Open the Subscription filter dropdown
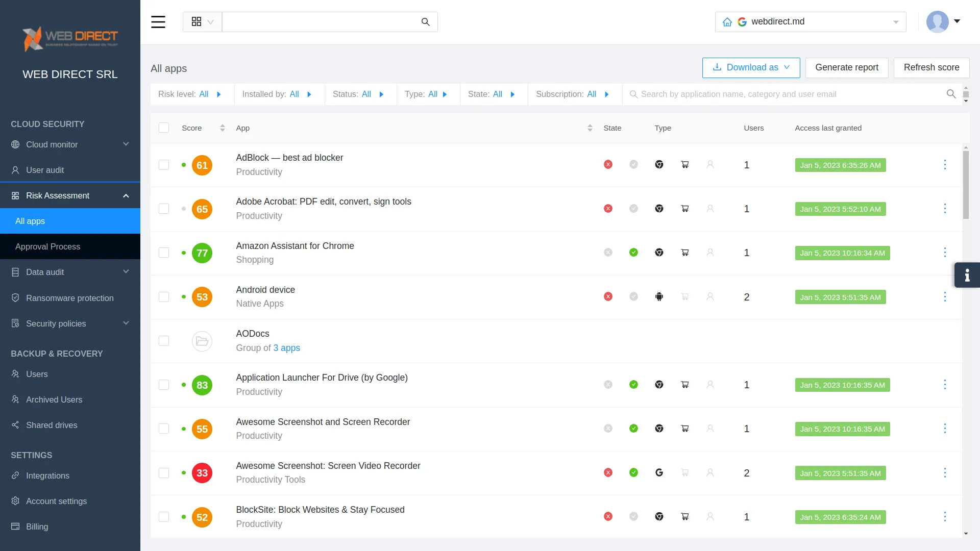The image size is (980, 551). click(x=606, y=94)
